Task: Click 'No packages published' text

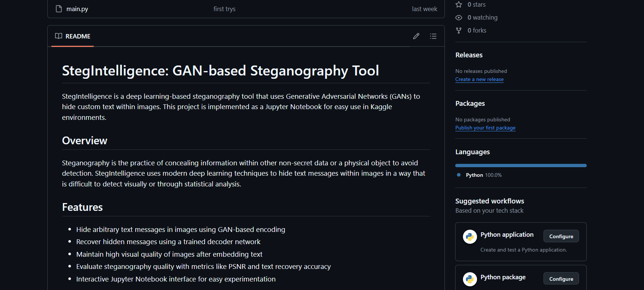Action: click(x=483, y=119)
